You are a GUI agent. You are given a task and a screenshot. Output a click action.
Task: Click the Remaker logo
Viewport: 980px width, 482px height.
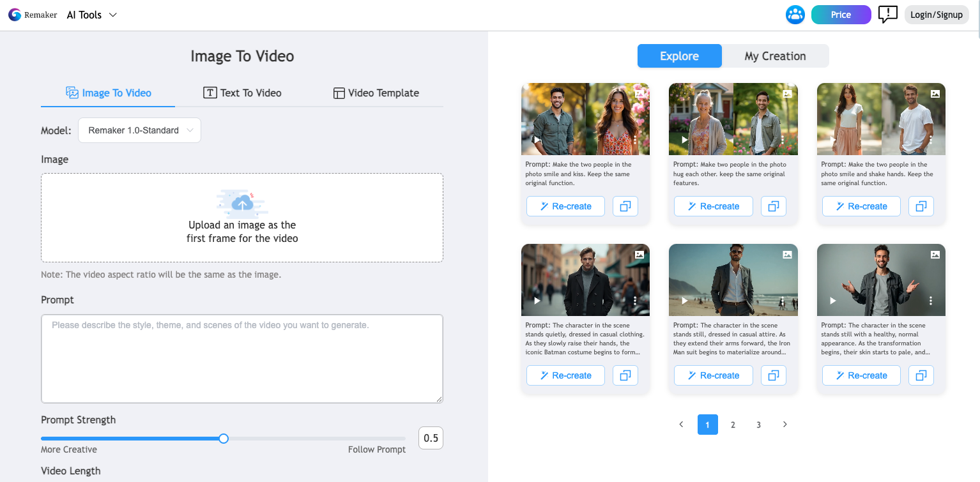32,14
